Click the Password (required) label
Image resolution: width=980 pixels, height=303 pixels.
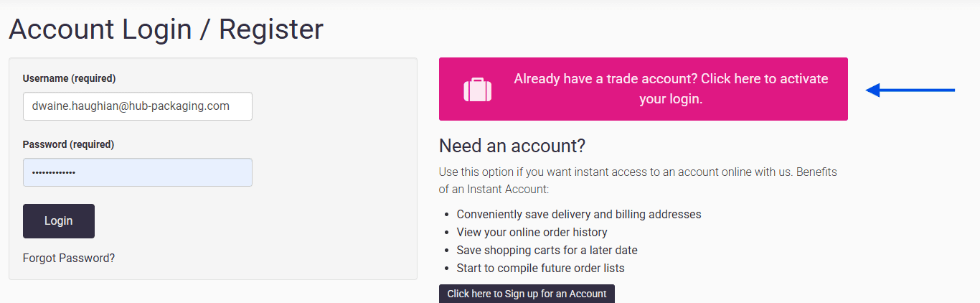coord(68,144)
